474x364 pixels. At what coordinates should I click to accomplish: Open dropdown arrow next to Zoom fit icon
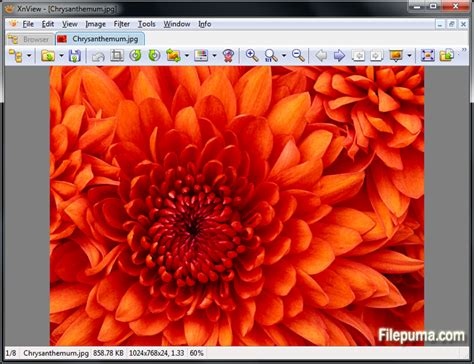coord(284,55)
